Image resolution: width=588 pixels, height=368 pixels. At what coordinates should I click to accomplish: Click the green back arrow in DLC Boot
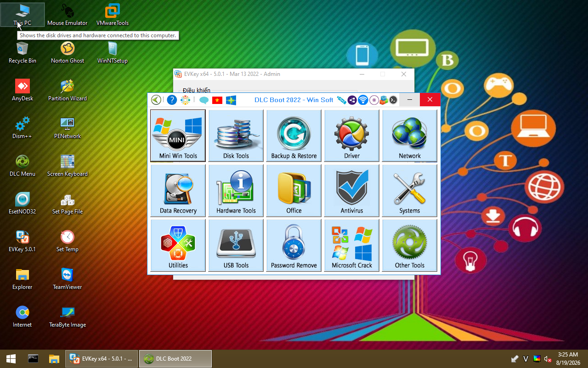[x=156, y=100]
